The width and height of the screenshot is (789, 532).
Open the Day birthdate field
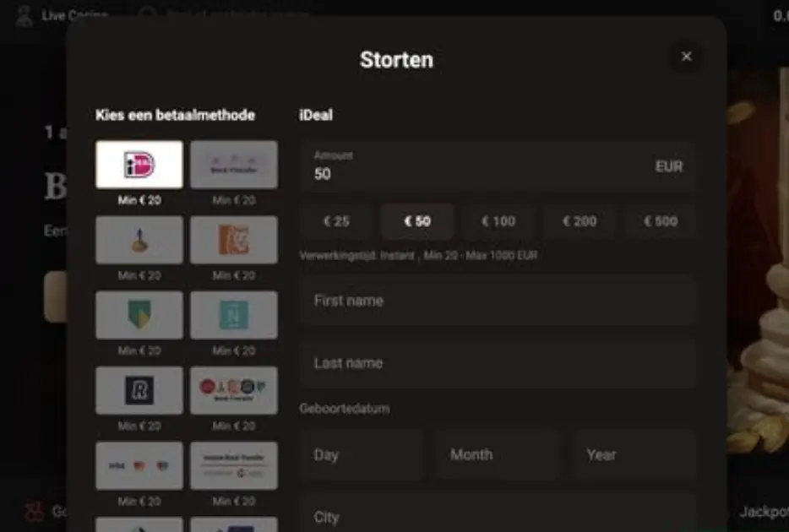click(361, 455)
